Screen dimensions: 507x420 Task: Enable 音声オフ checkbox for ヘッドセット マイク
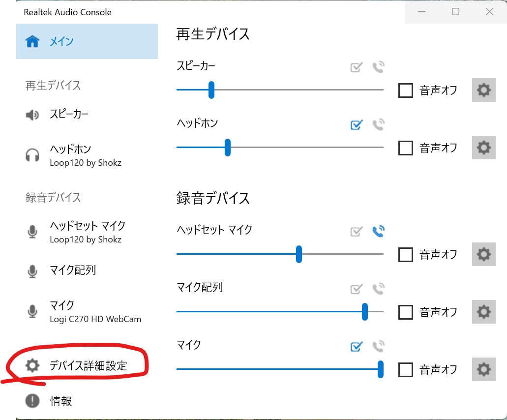point(406,254)
